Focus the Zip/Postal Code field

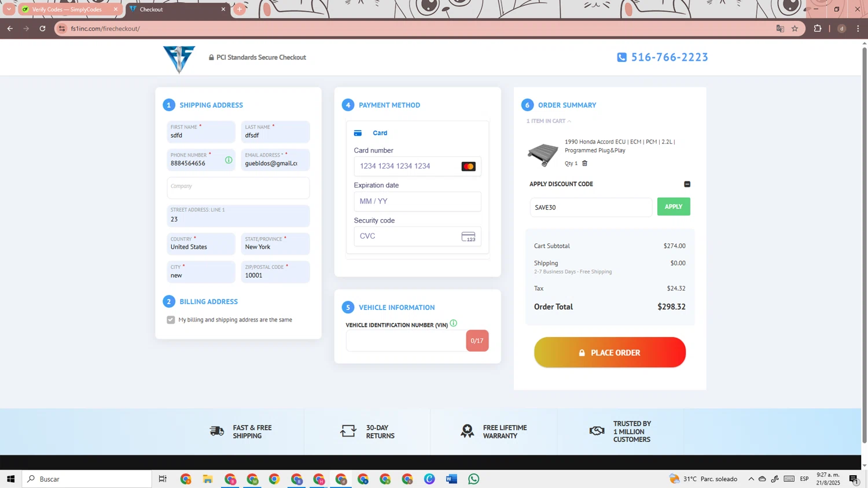tap(275, 272)
